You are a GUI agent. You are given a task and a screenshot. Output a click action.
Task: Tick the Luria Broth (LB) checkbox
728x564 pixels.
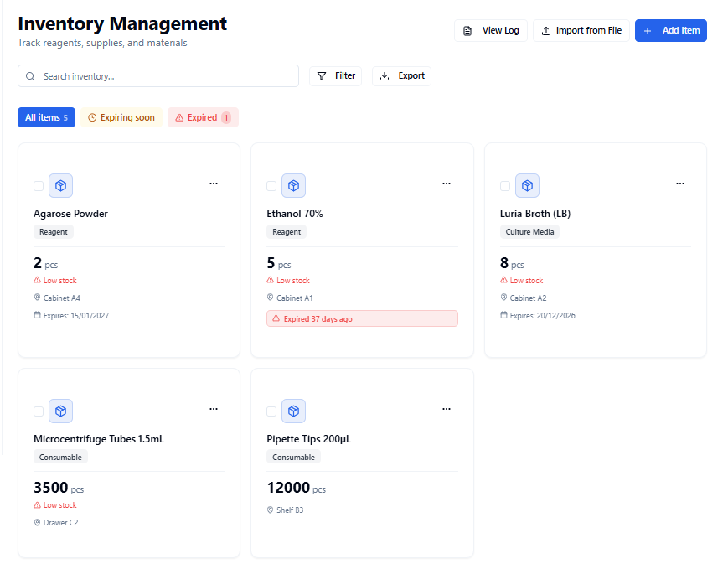pos(505,186)
